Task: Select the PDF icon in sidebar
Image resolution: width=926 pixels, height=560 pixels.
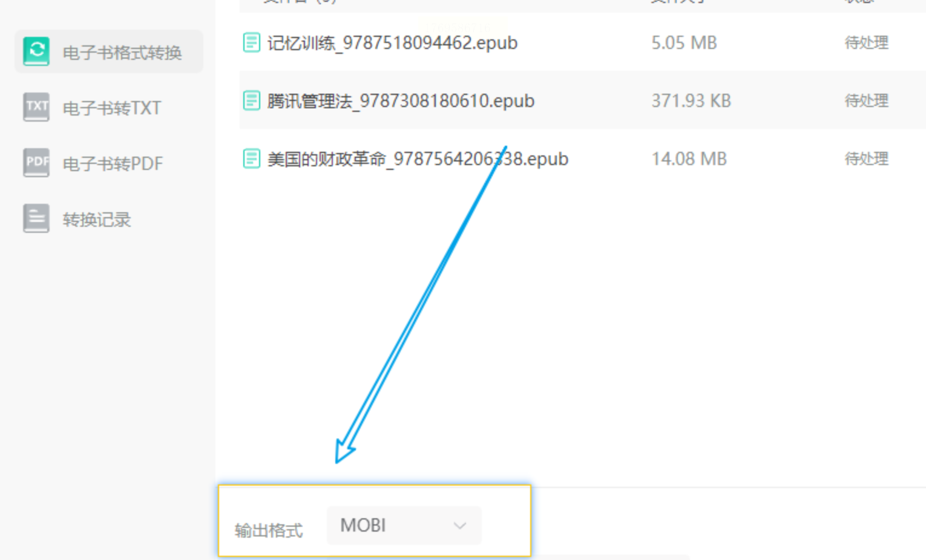Action: pyautogui.click(x=36, y=163)
